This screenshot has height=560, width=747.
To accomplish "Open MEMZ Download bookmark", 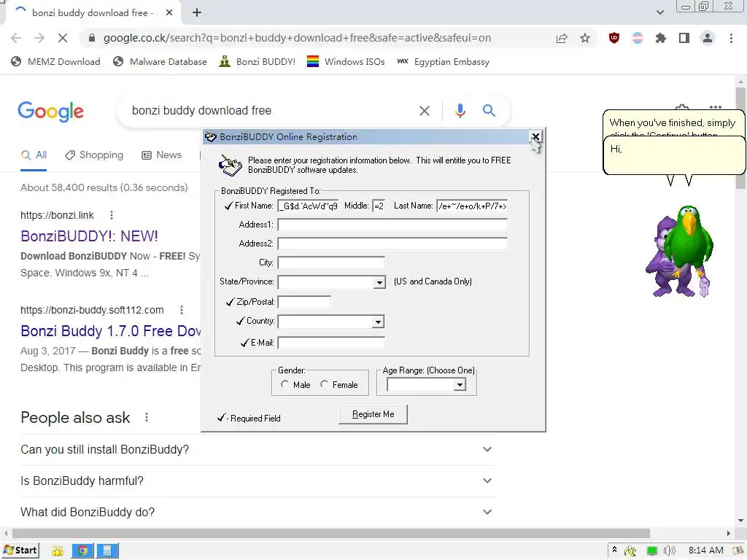I will tap(55, 62).
